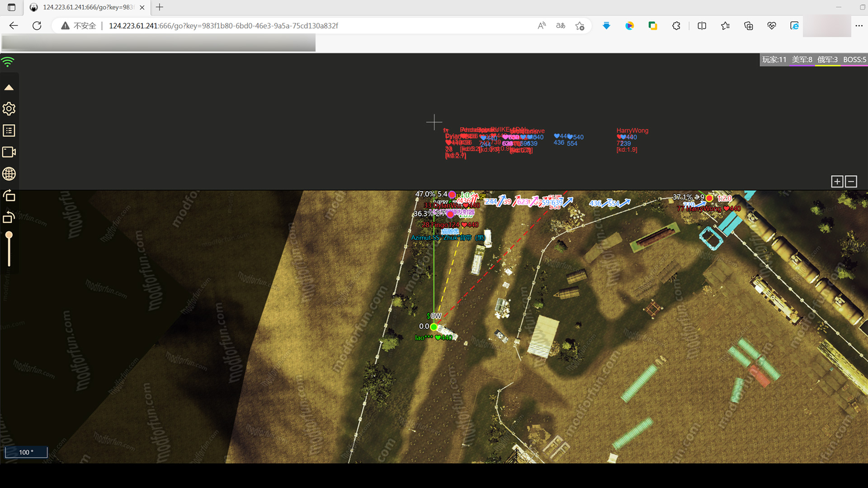Select the browser tab 124.223.61.241
868x488 pixels.
[86, 7]
